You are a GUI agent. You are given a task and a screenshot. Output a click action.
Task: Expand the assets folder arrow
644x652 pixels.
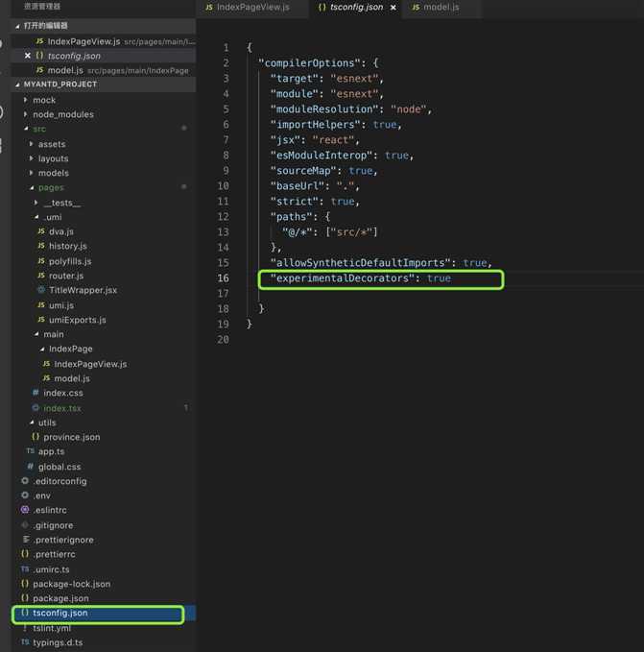click(x=31, y=144)
